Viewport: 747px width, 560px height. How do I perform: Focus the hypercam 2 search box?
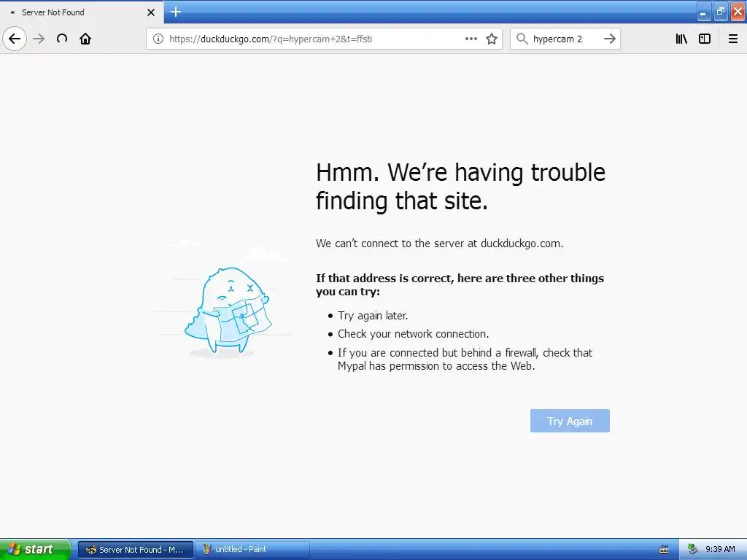[565, 39]
